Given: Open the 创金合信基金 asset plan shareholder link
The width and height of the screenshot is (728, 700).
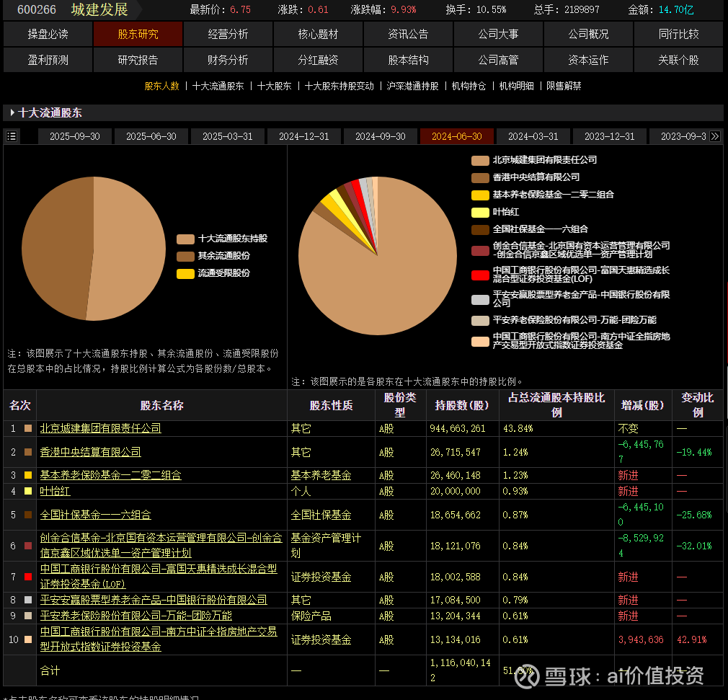Looking at the screenshot, I should [161, 545].
